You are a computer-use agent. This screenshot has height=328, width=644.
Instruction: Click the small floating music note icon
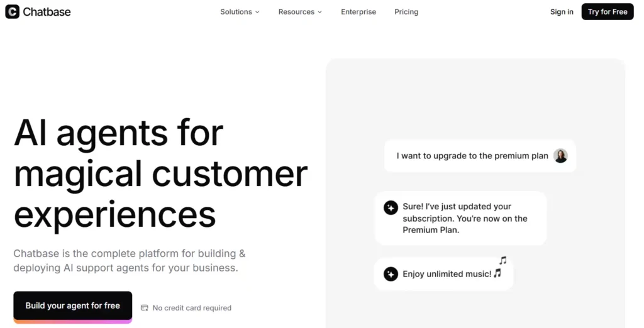pos(502,260)
